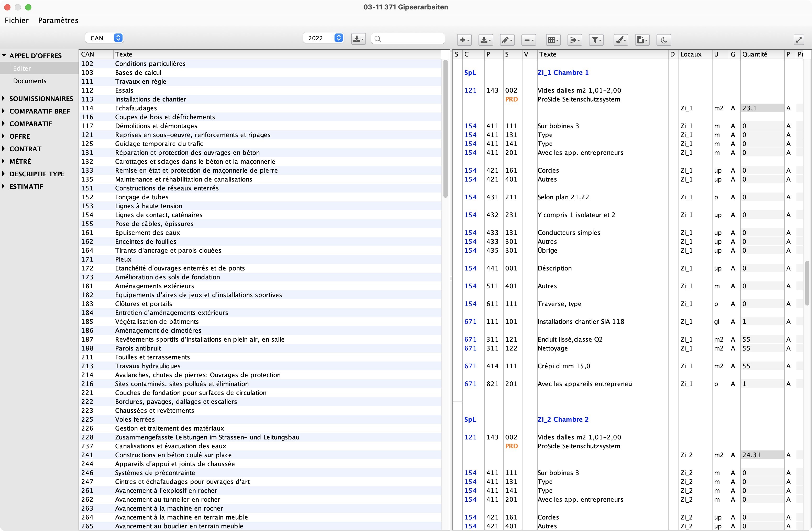Click the quantity cell 23.1

point(762,108)
